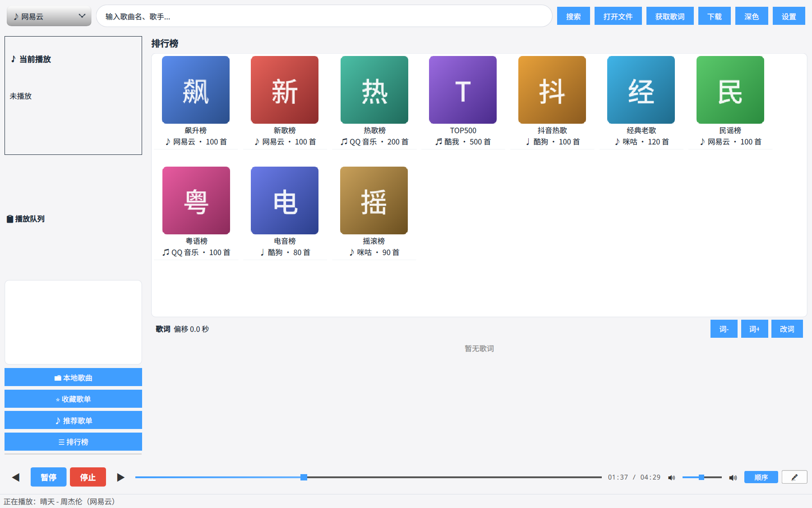Click the 暂无歌词 placeholder text

[479, 349]
